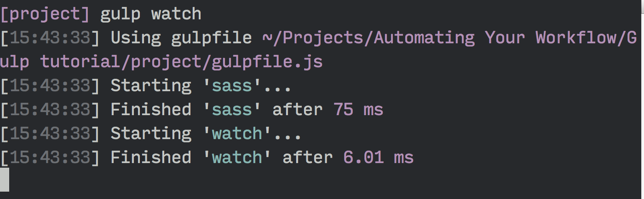The image size is (644, 199).
Task: Select the 'sass' task name on the Finished line
Action: pos(232,110)
